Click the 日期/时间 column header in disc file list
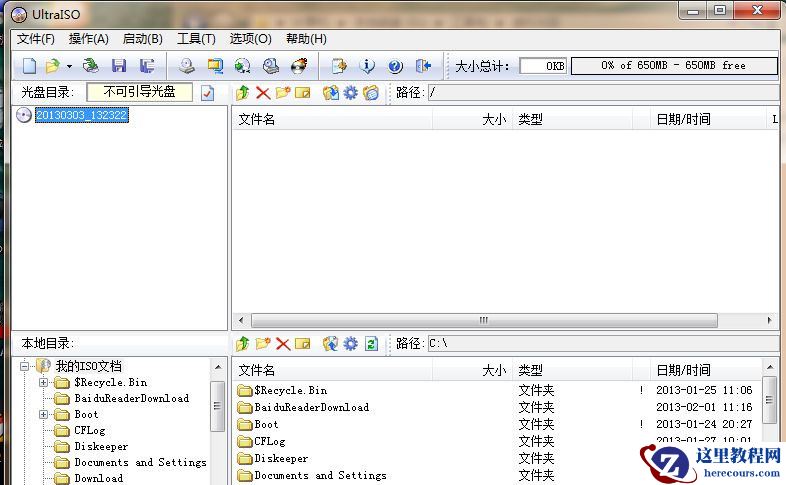The width and height of the screenshot is (786, 485). coord(709,119)
